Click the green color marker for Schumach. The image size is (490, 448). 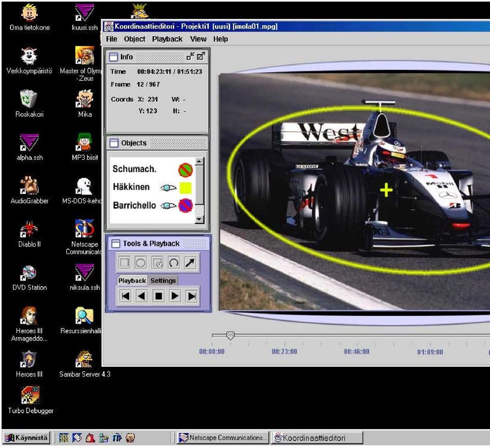click(185, 170)
